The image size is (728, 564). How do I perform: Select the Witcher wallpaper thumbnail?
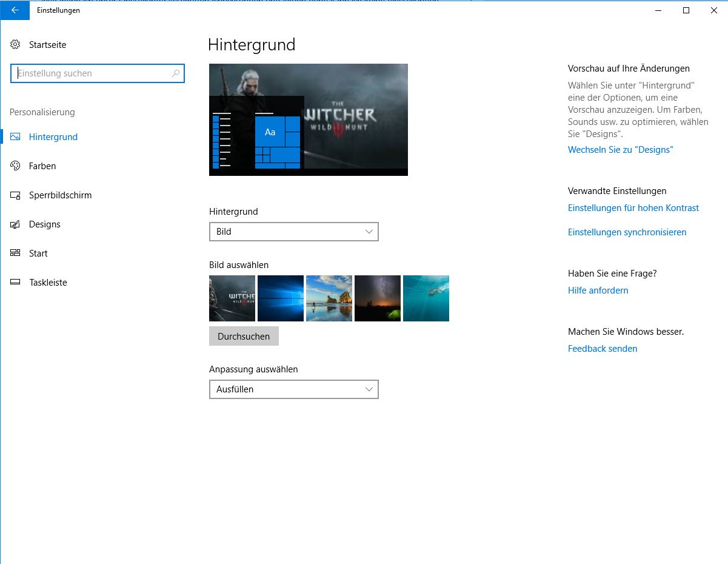click(x=232, y=298)
